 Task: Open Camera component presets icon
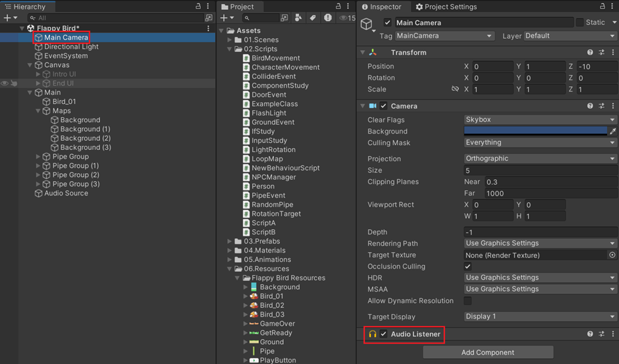(601, 106)
